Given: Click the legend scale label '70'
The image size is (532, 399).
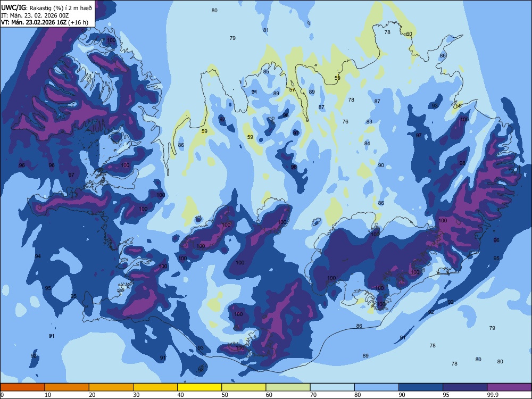Looking at the screenshot, I should point(313,395).
